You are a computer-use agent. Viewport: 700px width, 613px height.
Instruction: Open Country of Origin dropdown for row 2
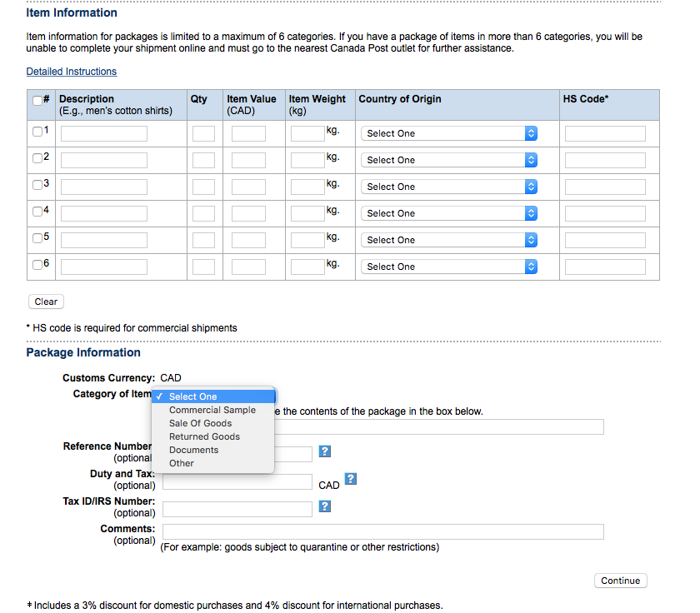click(x=448, y=160)
